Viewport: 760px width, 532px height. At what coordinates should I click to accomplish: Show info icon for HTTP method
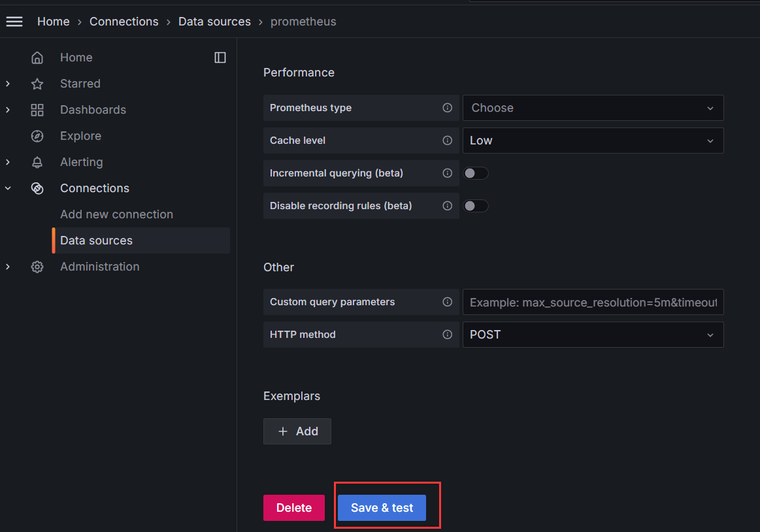pos(448,335)
